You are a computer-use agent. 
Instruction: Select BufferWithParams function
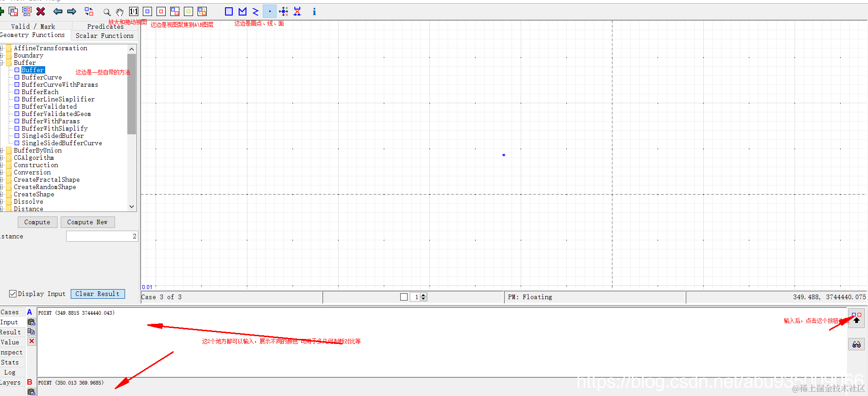[x=51, y=121]
